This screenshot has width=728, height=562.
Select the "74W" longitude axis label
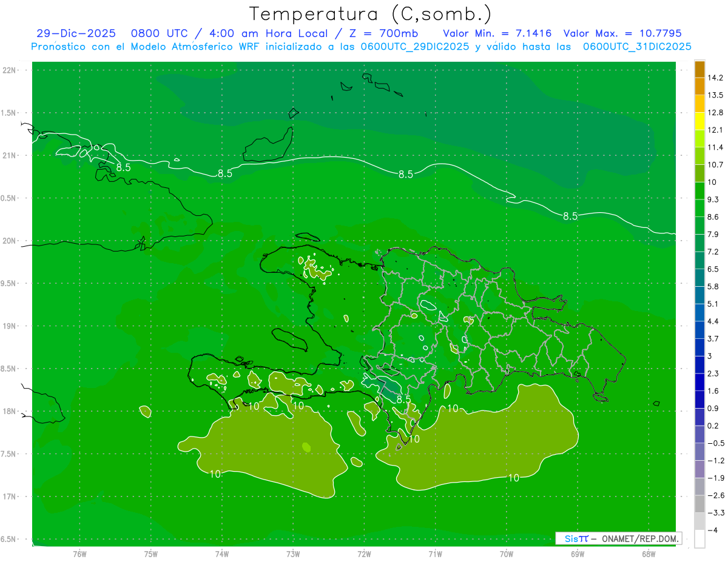pos(222,554)
